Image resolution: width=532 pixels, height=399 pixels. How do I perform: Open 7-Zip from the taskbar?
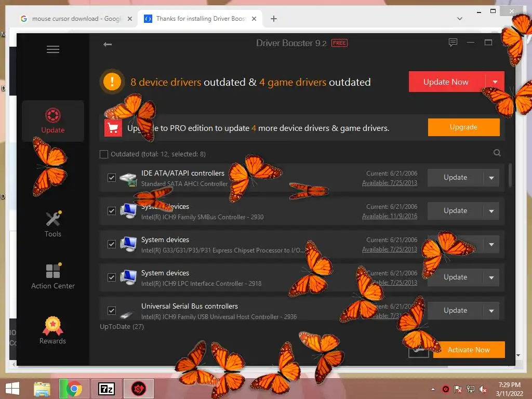click(x=106, y=389)
